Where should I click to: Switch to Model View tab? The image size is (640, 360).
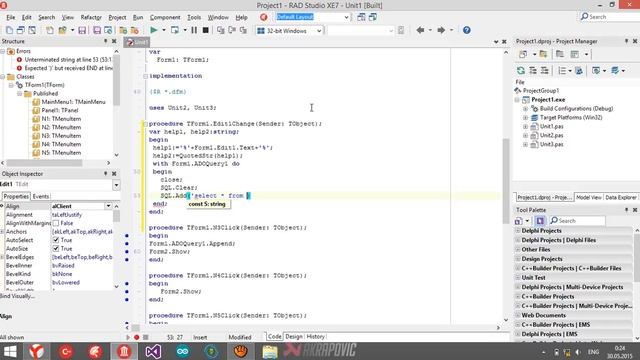tap(589, 198)
